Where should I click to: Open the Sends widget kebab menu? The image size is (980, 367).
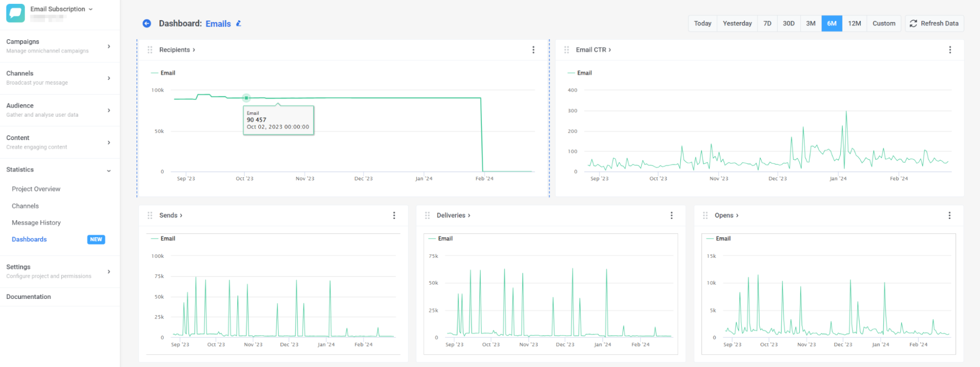click(394, 216)
